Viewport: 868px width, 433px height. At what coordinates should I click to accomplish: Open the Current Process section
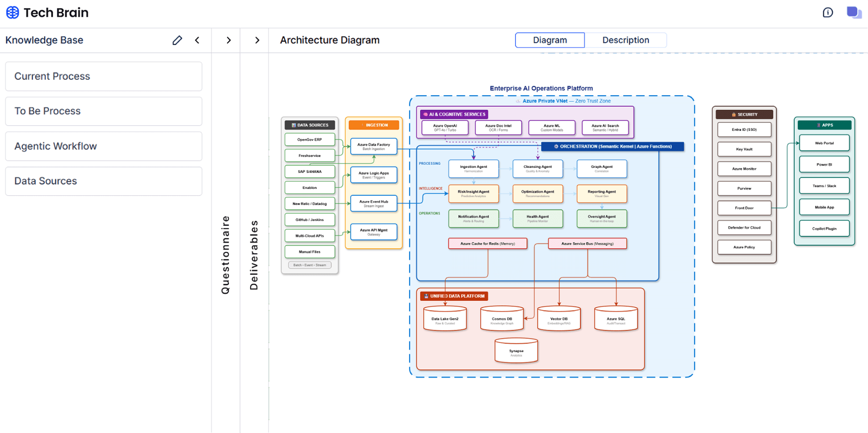pos(104,76)
